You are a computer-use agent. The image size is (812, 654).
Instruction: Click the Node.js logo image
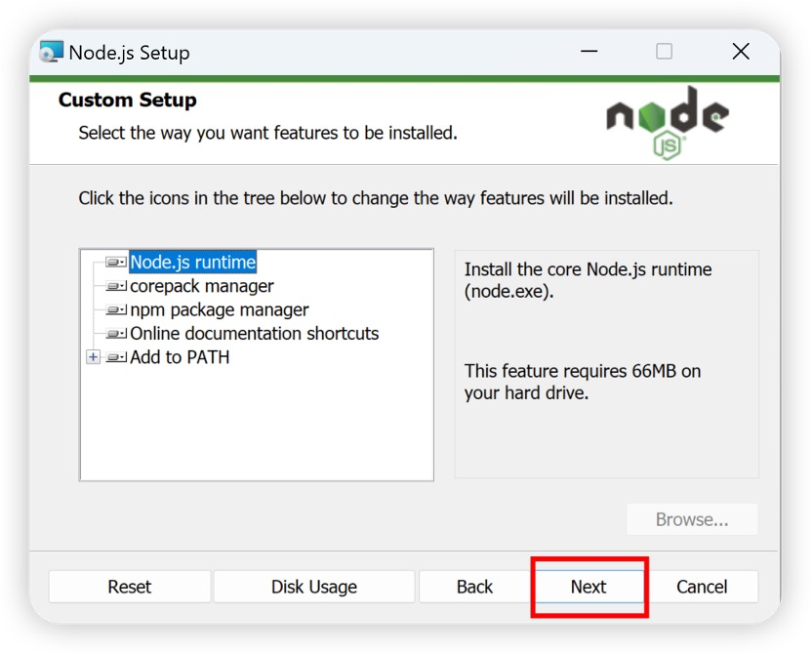point(668,123)
